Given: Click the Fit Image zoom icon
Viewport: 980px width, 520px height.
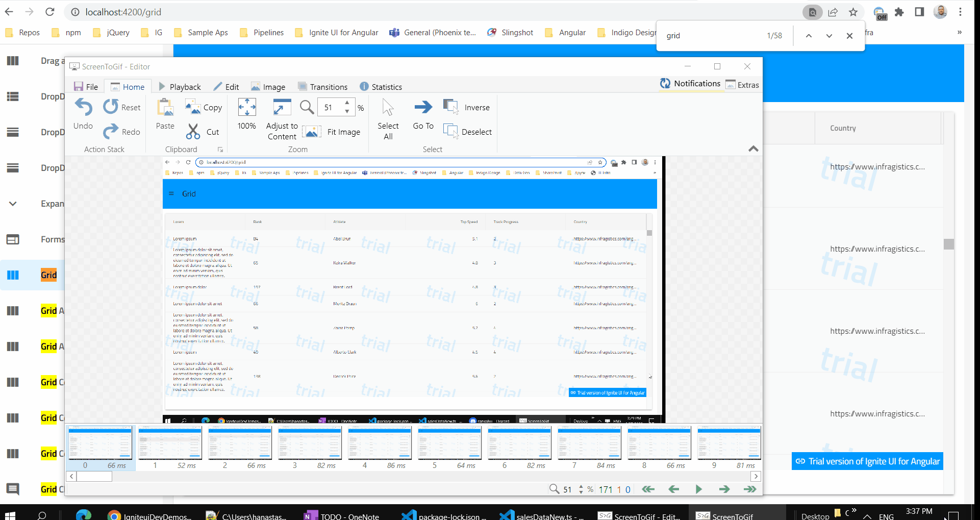Looking at the screenshot, I should 312,131.
